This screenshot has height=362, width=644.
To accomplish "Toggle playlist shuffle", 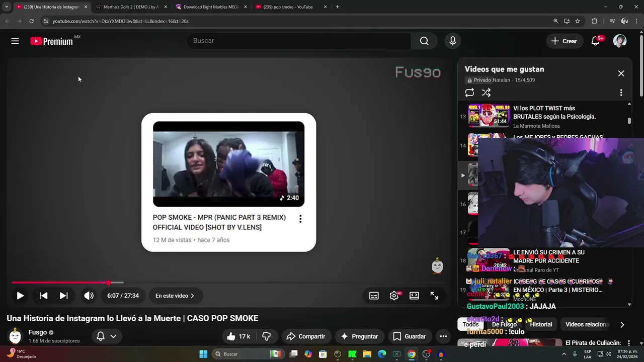I will coord(486,93).
